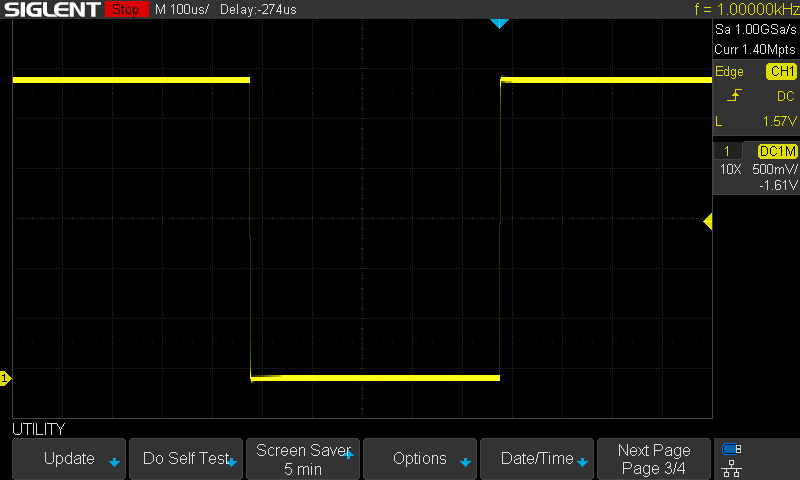Click the -1.61V channel offset value
The width and height of the screenshot is (800, 480).
778,185
